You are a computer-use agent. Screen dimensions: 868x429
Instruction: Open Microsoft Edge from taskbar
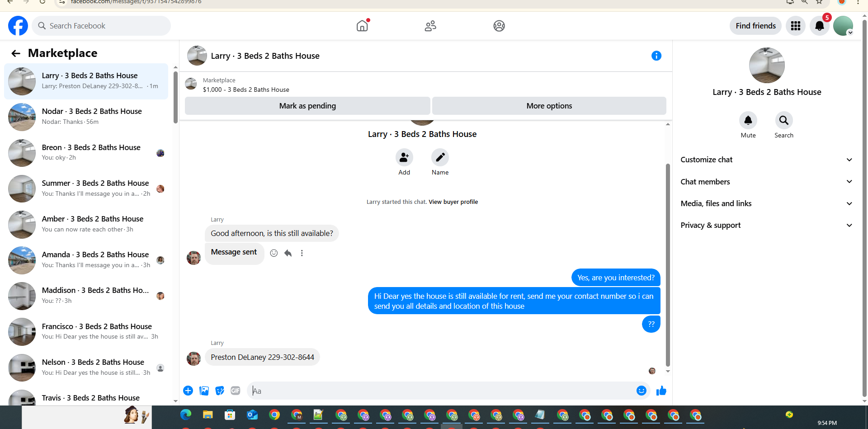pyautogui.click(x=186, y=415)
